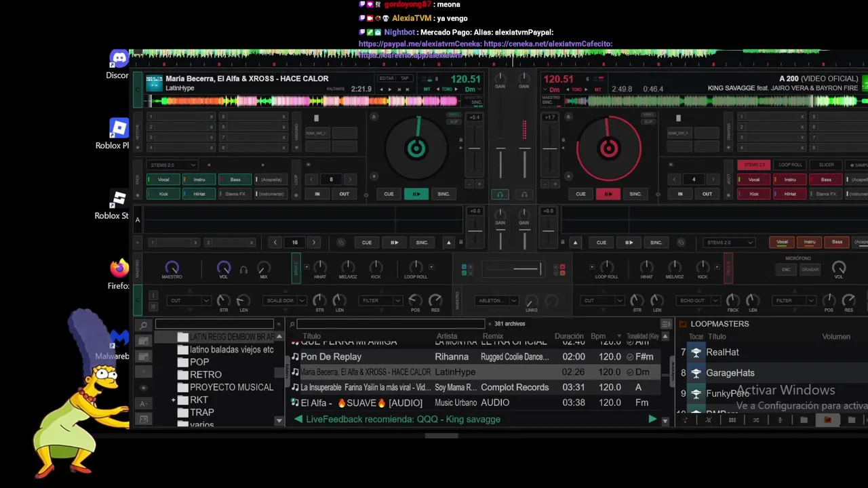Image resolution: width=868 pixels, height=488 pixels.
Task: Click the right deck CUE button
Action: click(x=580, y=194)
